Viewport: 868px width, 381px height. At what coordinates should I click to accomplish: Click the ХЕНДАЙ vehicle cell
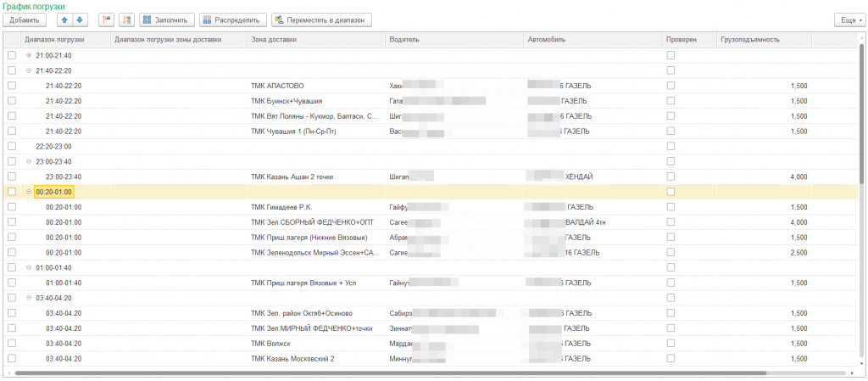tap(593, 176)
